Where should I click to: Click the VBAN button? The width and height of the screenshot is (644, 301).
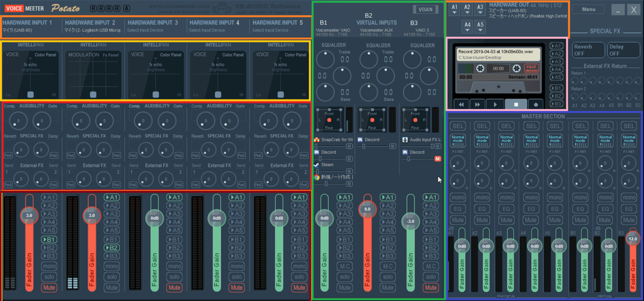click(425, 9)
